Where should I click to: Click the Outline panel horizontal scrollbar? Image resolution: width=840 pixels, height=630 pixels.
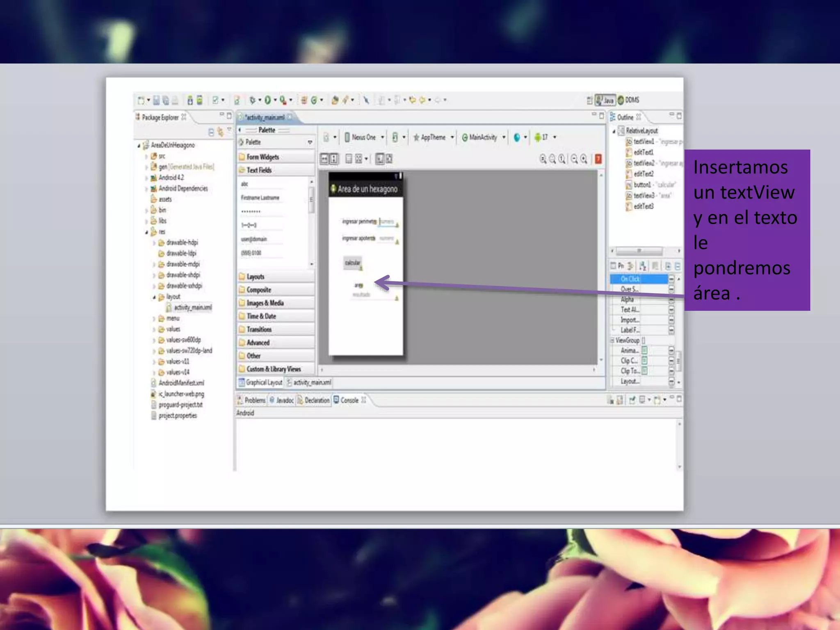point(639,251)
